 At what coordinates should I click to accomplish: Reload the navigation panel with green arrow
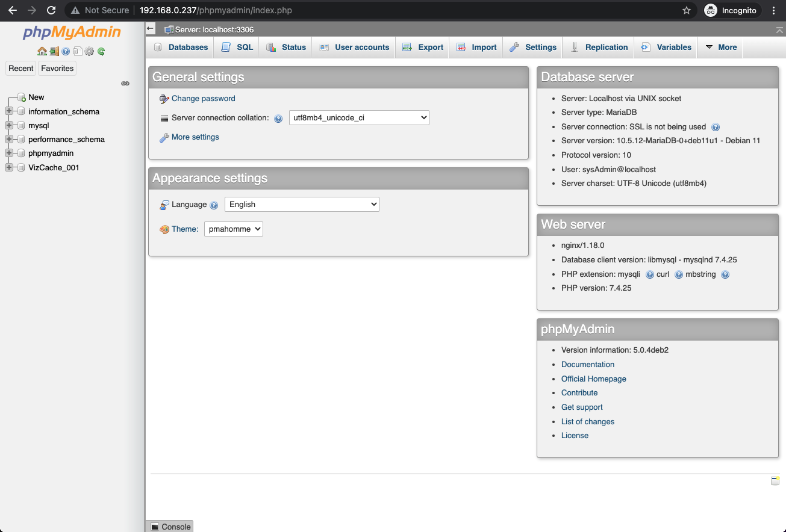point(101,52)
